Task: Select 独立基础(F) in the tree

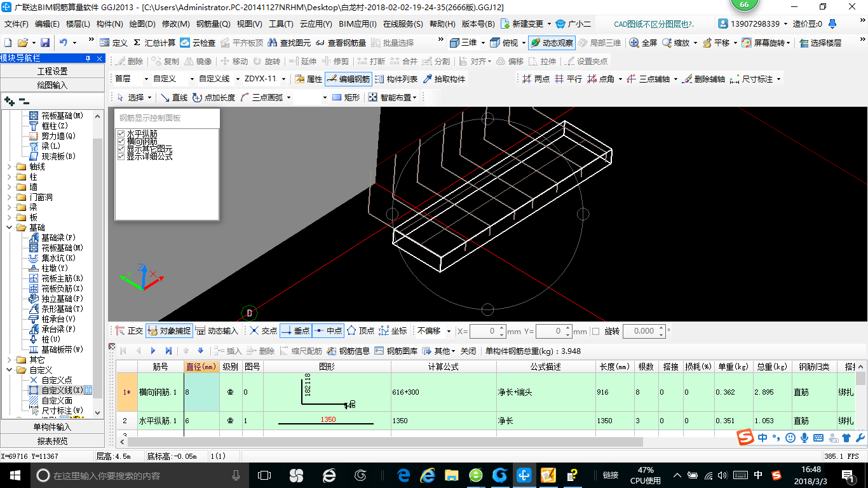Action: [x=62, y=299]
